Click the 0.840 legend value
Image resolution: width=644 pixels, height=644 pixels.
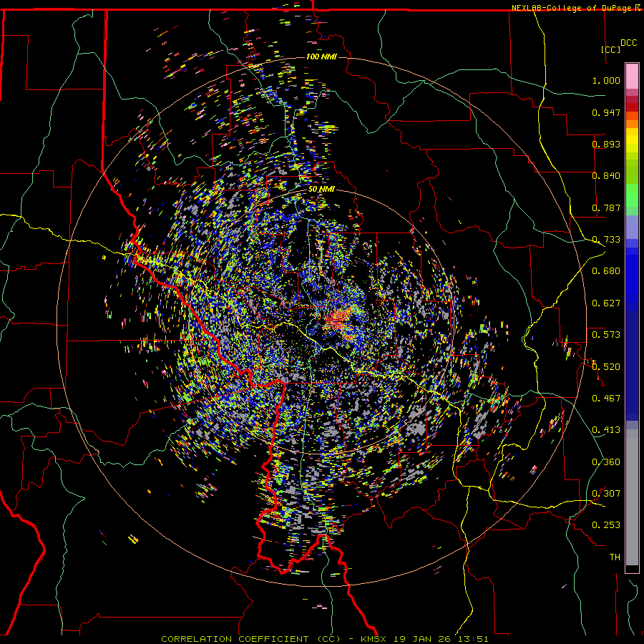[606, 176]
